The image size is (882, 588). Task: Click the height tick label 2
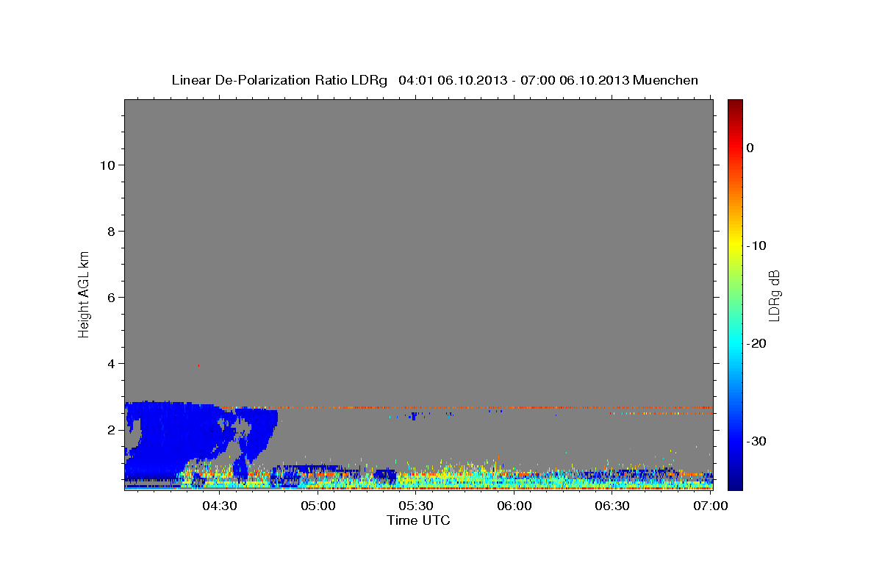(110, 430)
